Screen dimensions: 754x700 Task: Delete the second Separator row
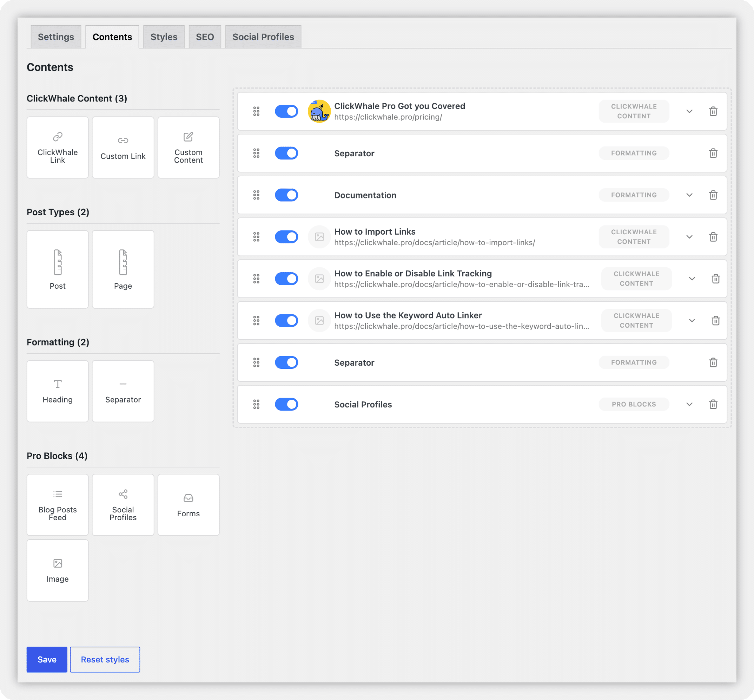click(713, 362)
